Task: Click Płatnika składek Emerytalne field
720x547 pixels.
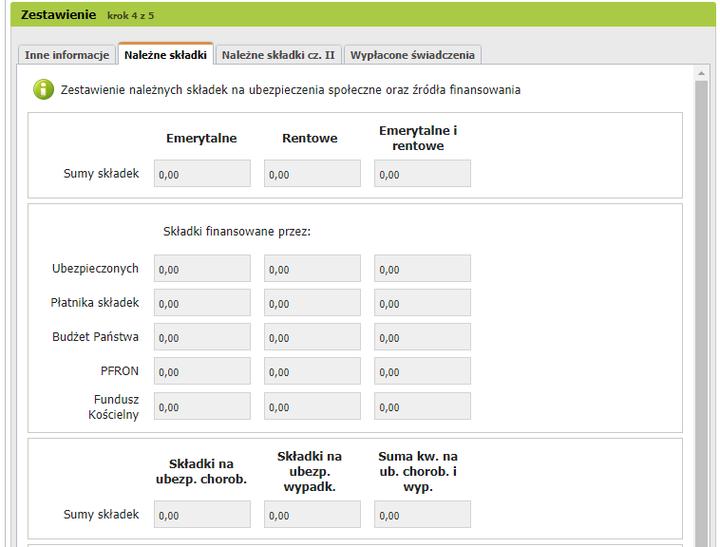Action: pyautogui.click(x=202, y=303)
